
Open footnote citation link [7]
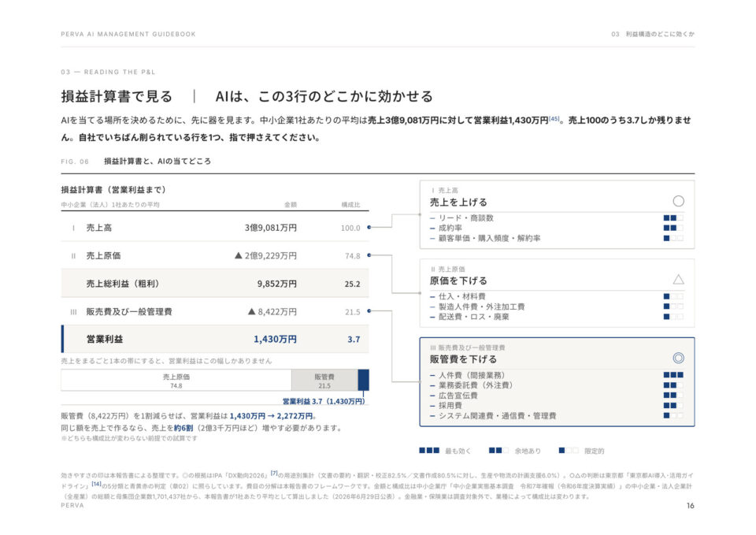[274, 474]
